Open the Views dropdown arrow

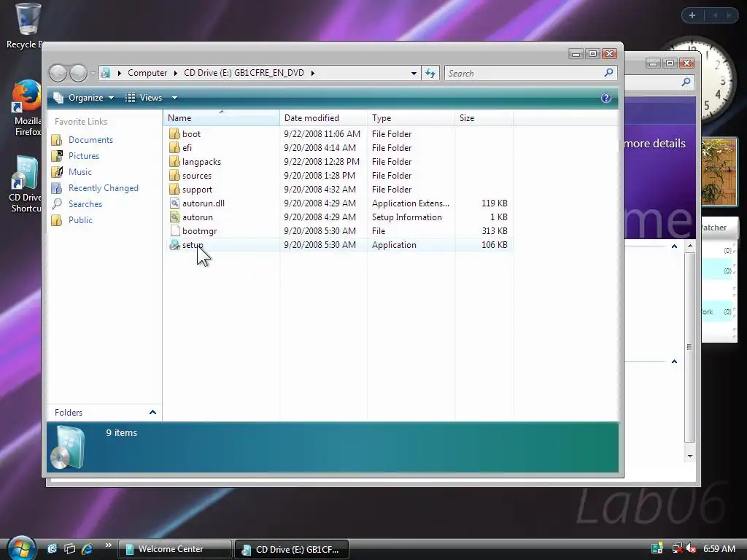(x=174, y=98)
